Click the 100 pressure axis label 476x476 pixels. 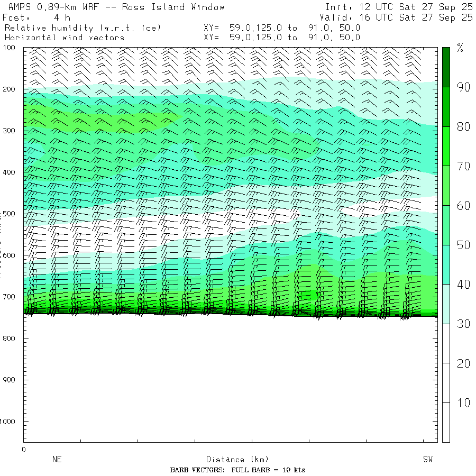[x=9, y=48]
